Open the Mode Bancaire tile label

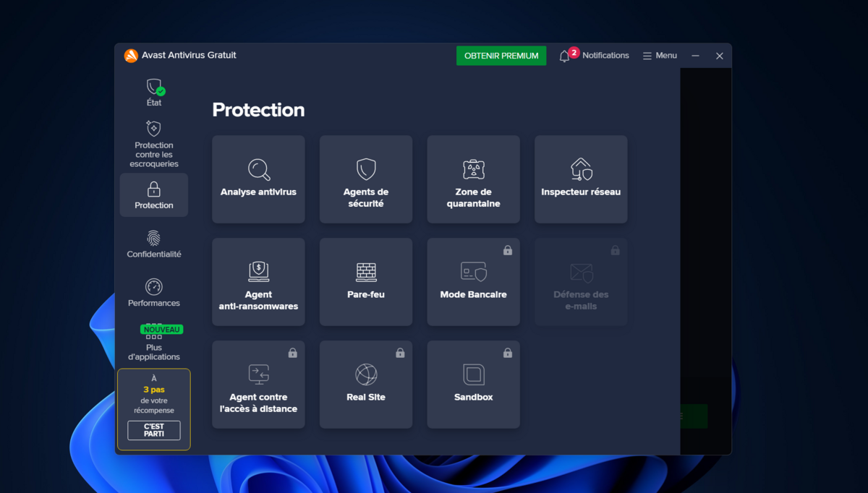474,295
